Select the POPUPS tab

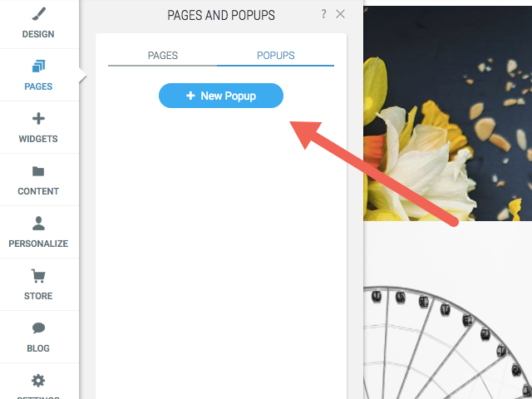click(x=275, y=56)
